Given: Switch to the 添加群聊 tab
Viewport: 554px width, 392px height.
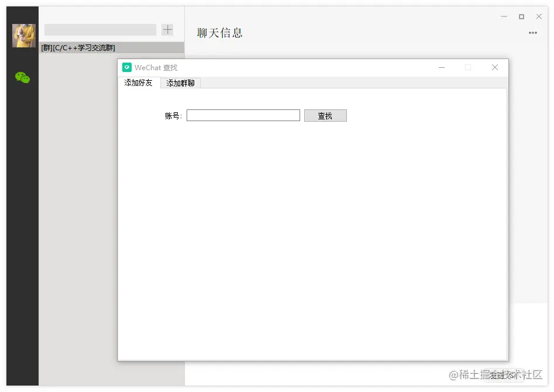Looking at the screenshot, I should pos(180,83).
